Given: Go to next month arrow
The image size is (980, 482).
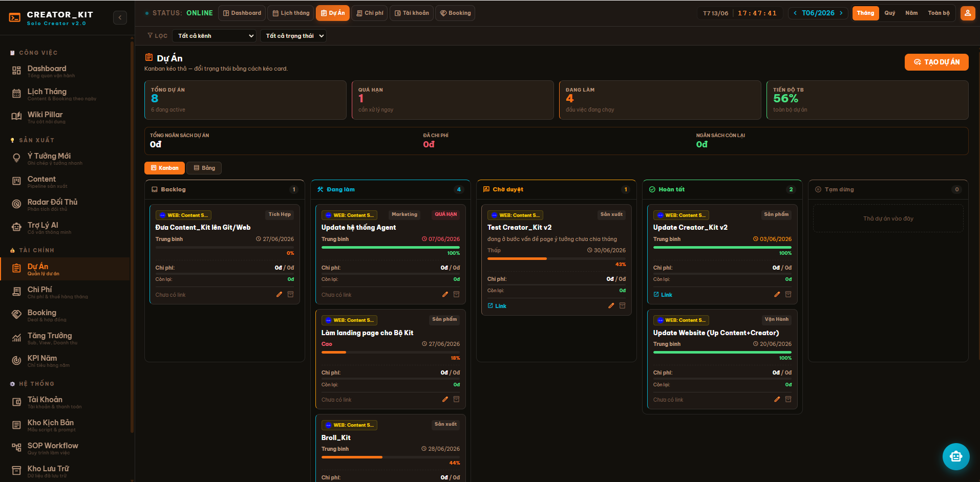Looking at the screenshot, I should (841, 13).
